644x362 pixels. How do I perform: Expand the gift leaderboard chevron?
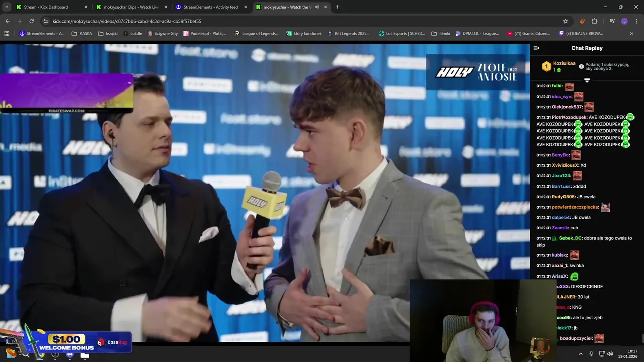pyautogui.click(x=587, y=80)
